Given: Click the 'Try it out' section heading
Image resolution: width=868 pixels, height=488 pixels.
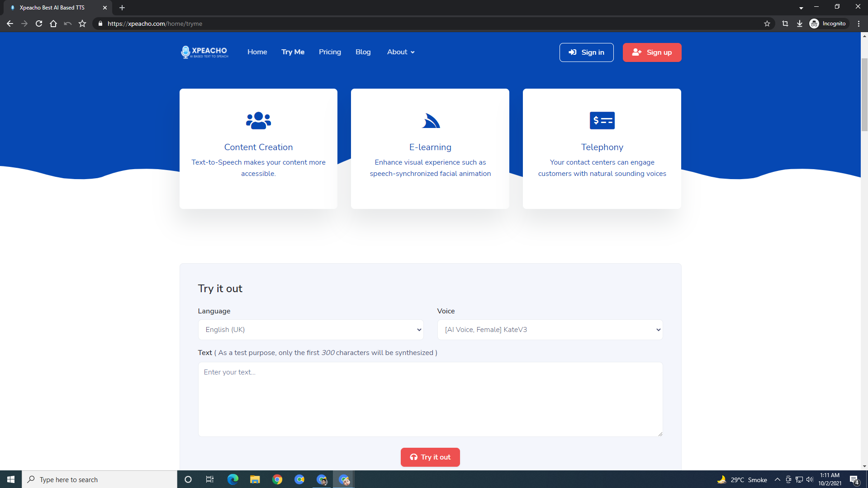Looking at the screenshot, I should (x=220, y=289).
